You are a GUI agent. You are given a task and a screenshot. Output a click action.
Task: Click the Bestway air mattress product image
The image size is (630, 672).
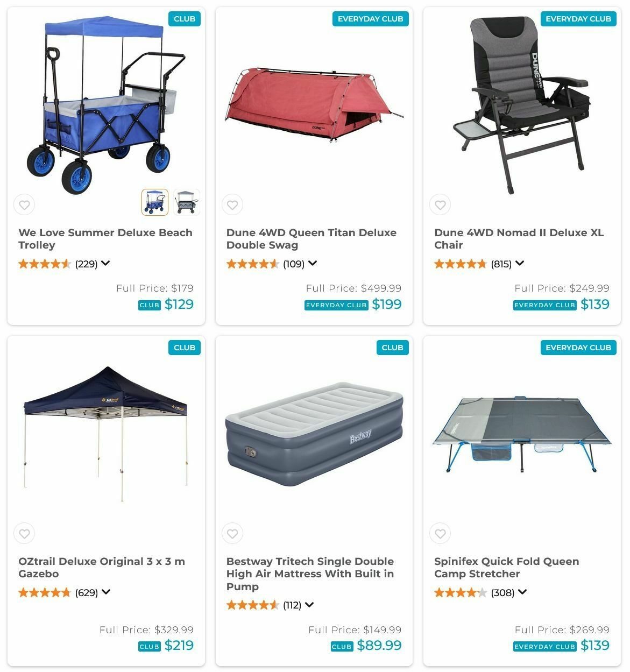point(314,434)
